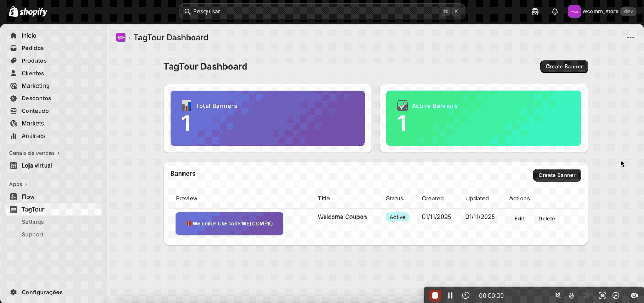Click the Updated column header
This screenshot has width=644, height=303.
click(x=477, y=198)
